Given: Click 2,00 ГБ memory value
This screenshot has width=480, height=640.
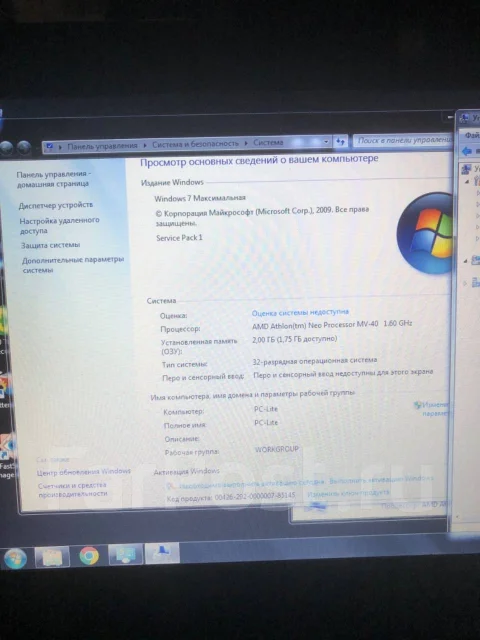Looking at the screenshot, I should point(295,339).
